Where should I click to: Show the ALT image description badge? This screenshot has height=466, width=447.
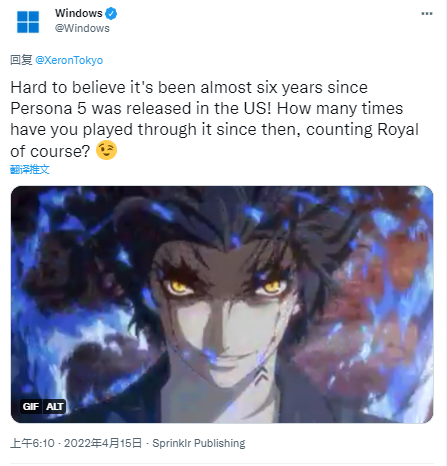[54, 407]
